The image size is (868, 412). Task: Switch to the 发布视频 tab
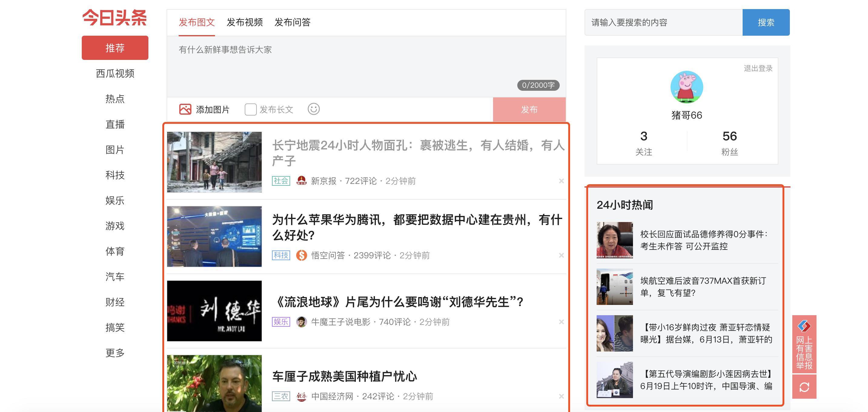click(245, 23)
